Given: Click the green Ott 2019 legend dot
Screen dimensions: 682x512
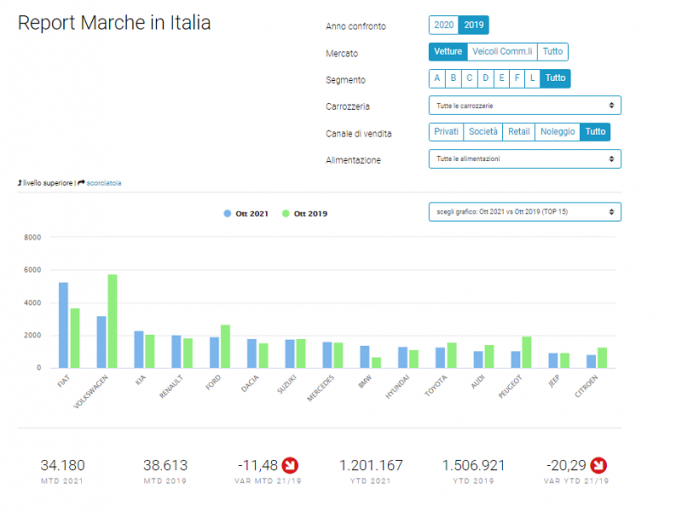Looking at the screenshot, I should [x=286, y=214].
